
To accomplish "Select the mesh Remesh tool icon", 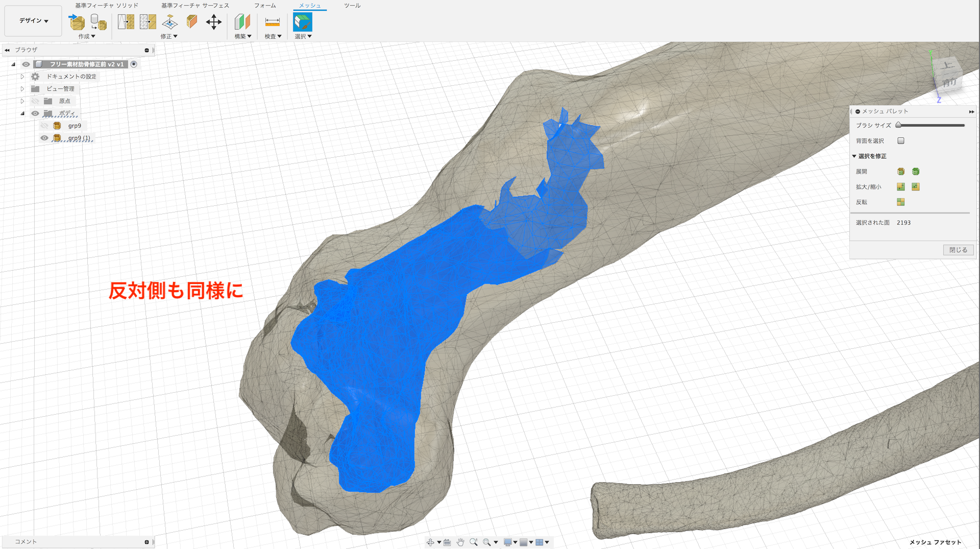I will [x=126, y=22].
